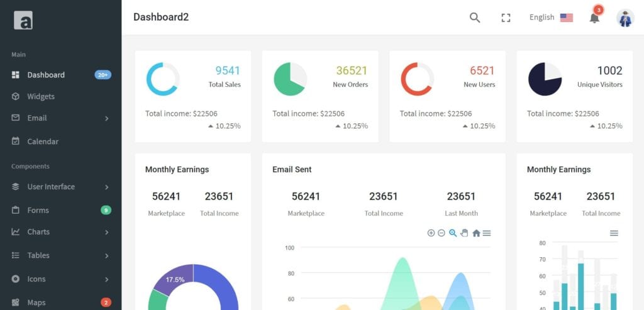Click the US flag icon
Viewport: 644px width, 310px height.
coord(567,18)
